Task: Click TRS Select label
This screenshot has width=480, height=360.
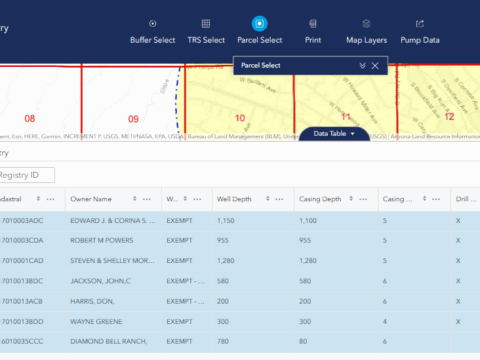Action: (206, 40)
